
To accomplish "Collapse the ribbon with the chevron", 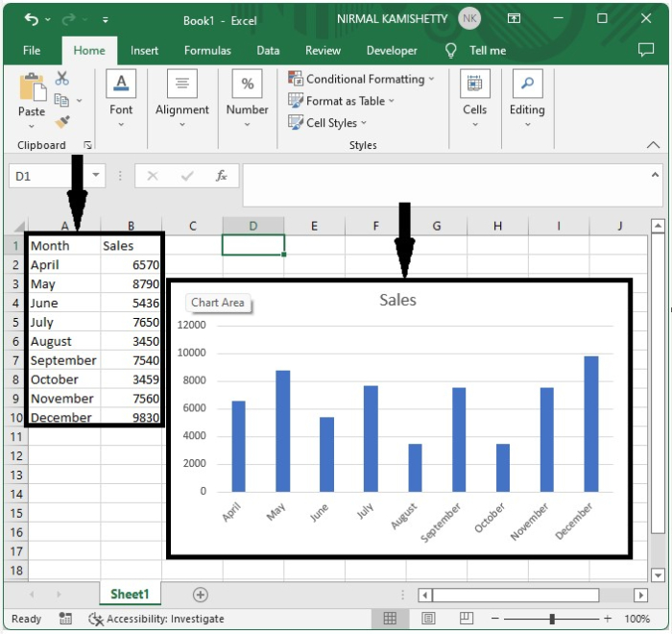I will (653, 145).
